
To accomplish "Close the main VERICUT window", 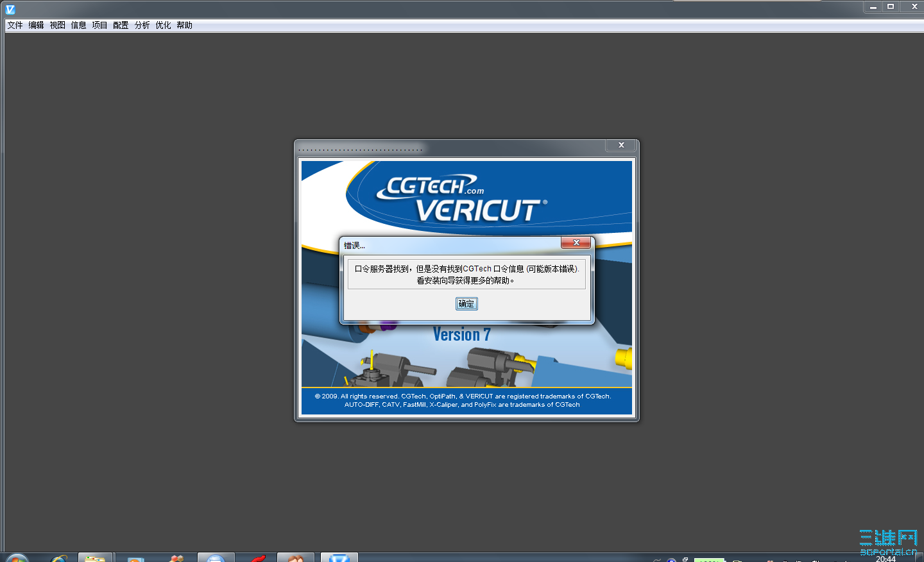I will 914,6.
